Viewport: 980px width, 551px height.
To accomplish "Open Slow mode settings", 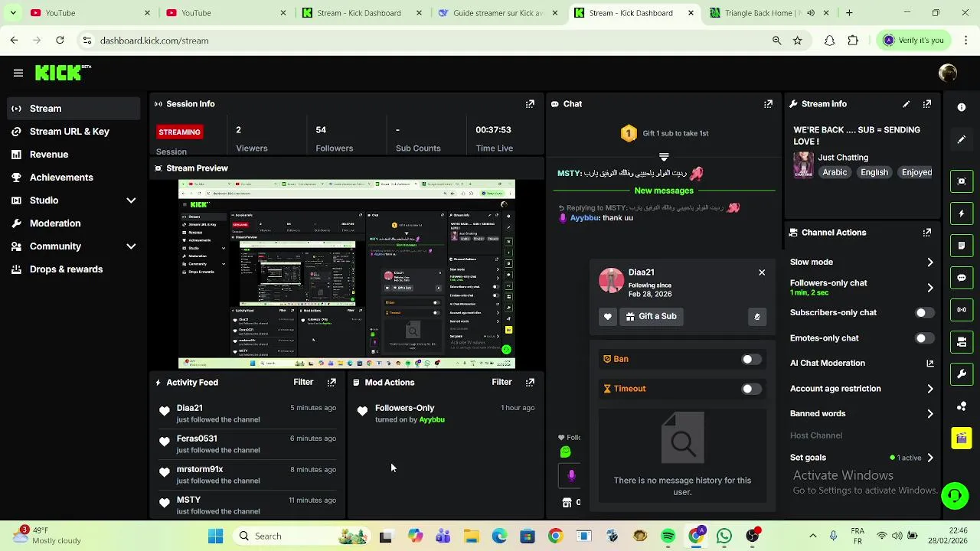I will [x=862, y=262].
